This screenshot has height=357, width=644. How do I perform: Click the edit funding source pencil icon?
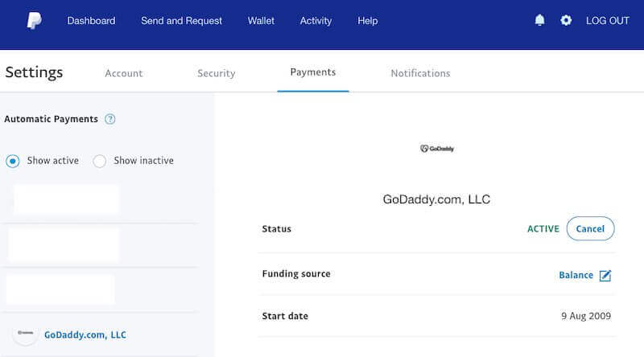[x=605, y=275]
